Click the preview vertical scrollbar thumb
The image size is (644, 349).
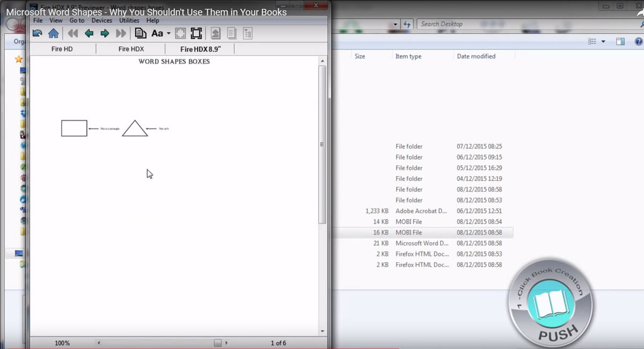pyautogui.click(x=323, y=144)
